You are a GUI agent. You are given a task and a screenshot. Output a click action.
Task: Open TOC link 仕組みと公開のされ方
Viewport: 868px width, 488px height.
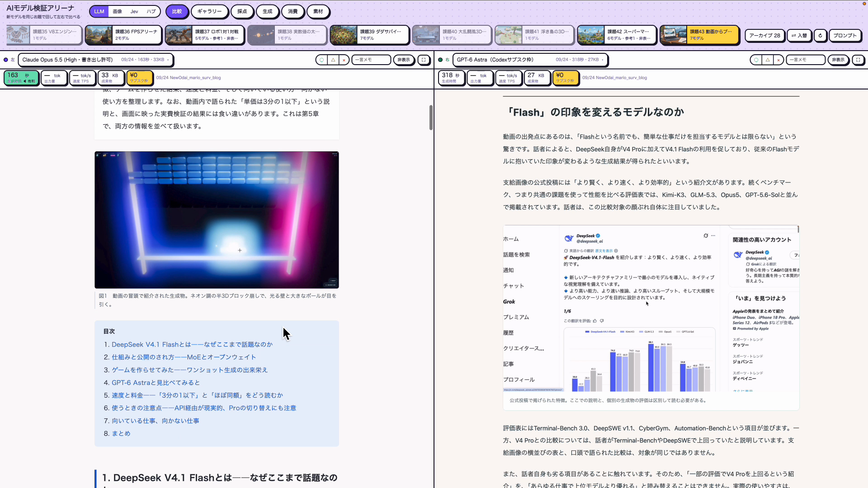point(184,357)
